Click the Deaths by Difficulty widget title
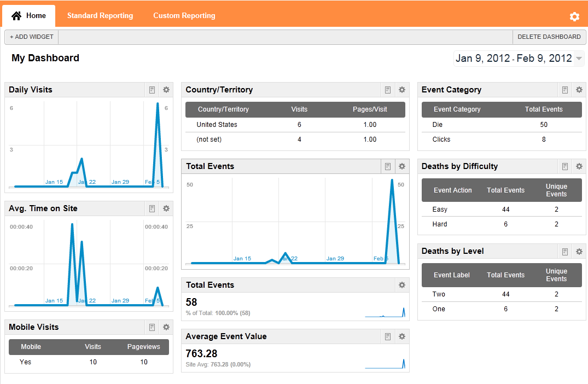The height and width of the screenshot is (384, 588). tap(460, 166)
